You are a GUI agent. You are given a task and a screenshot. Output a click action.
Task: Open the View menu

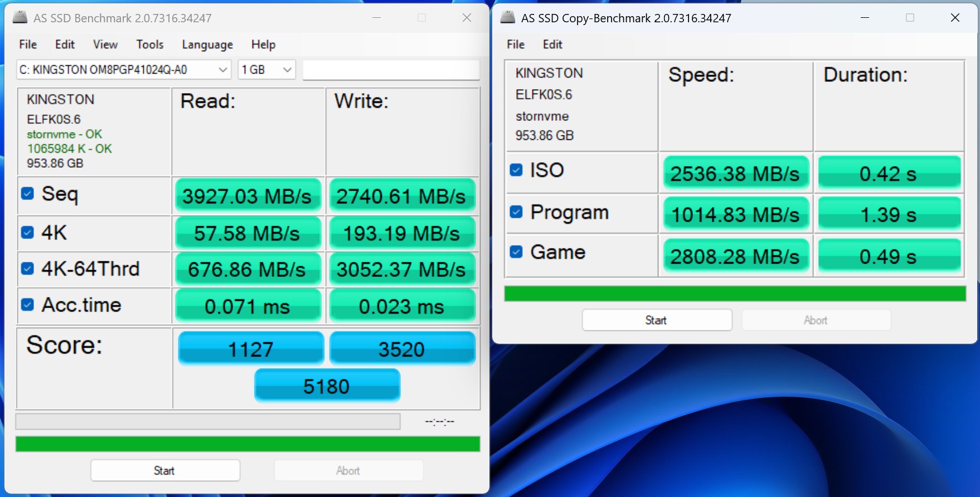coord(105,45)
